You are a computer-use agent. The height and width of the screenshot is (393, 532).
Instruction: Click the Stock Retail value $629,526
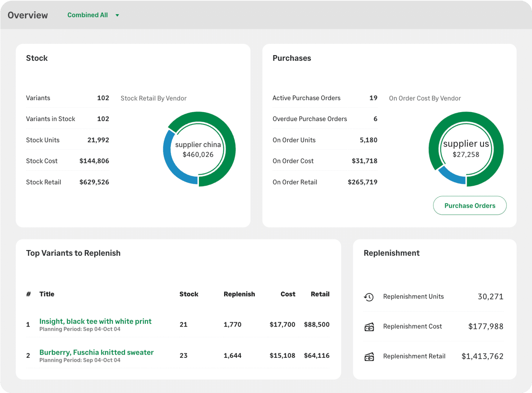coord(94,182)
